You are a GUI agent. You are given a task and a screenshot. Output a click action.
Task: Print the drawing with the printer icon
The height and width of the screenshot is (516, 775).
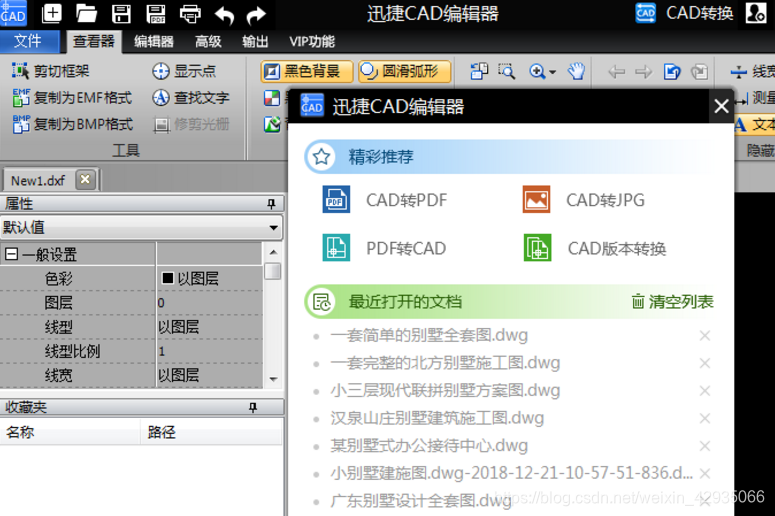190,13
